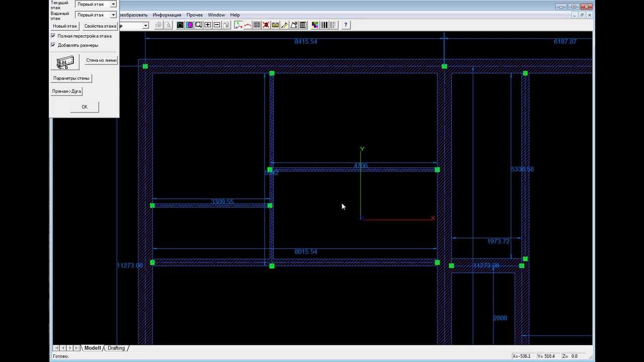Switch to the Modell tab

pyautogui.click(x=93, y=348)
